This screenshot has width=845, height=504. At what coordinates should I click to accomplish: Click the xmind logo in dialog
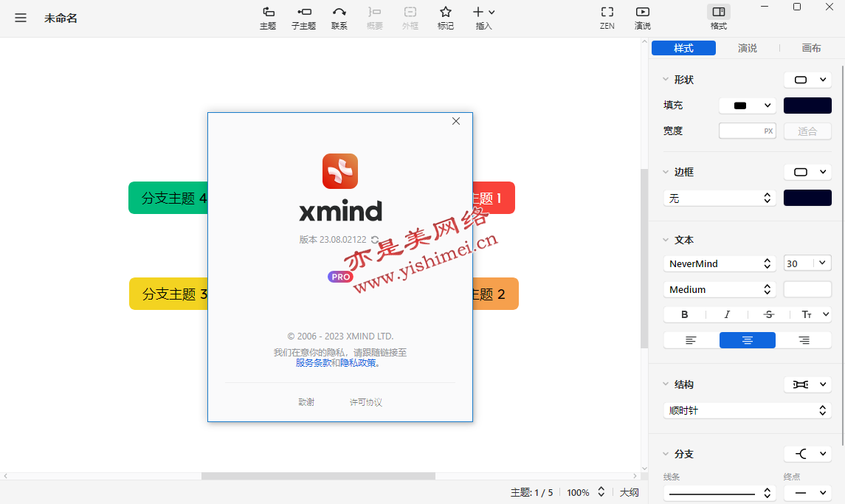click(x=340, y=171)
